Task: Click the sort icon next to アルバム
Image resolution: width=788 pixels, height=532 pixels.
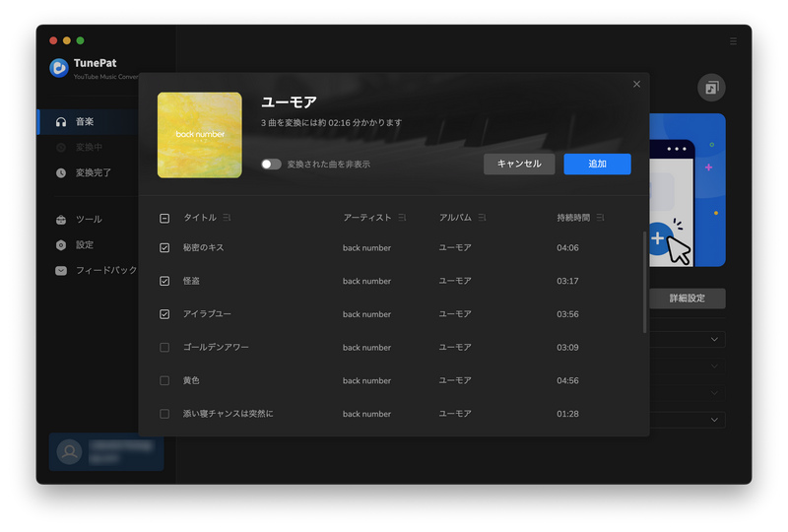Action: (x=482, y=217)
